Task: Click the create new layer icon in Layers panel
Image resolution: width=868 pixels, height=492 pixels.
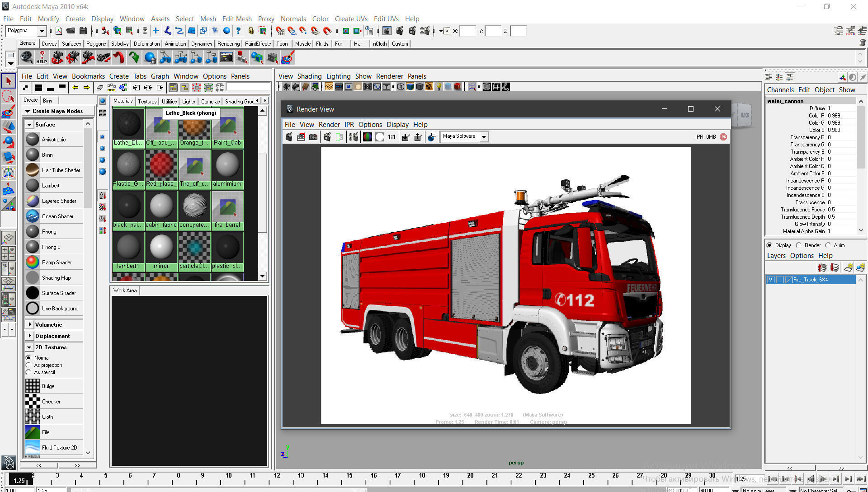Action: click(x=849, y=267)
